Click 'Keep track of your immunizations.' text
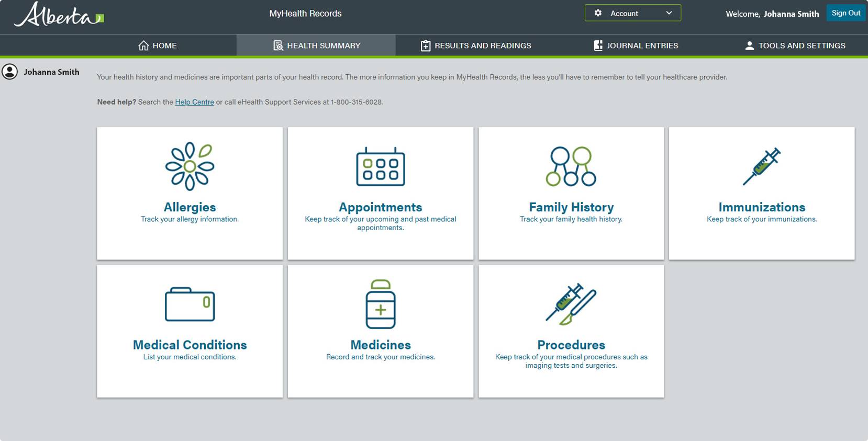Screen dimensions: 868x441 762,219
